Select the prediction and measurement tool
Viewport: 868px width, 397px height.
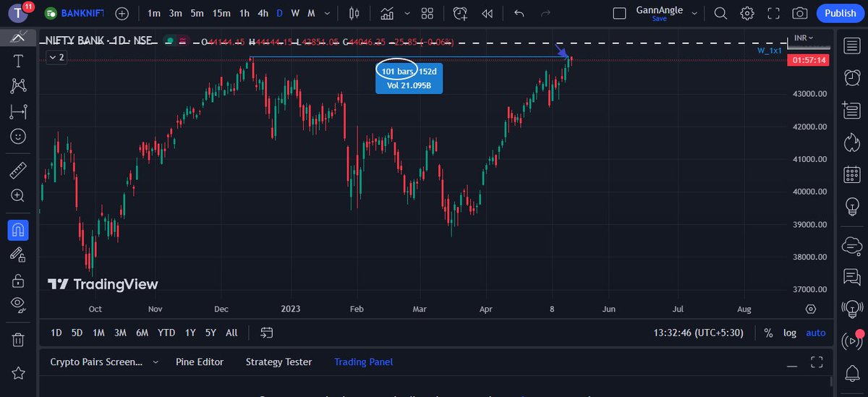pos(18,111)
